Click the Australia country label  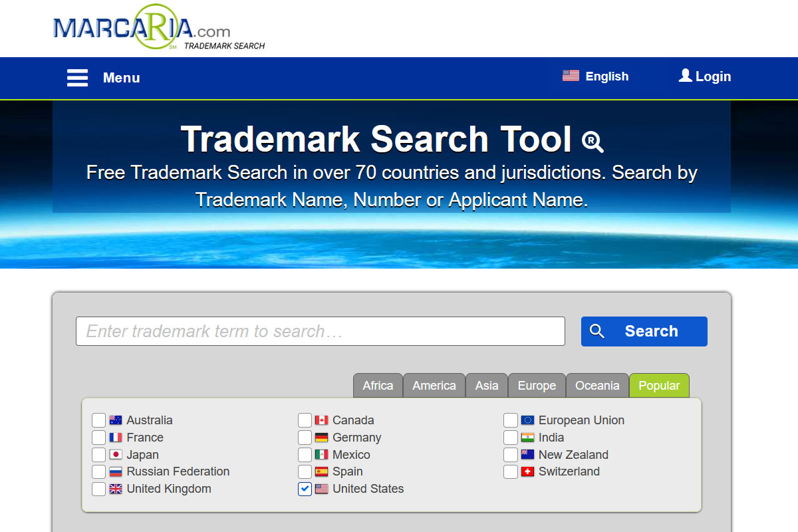point(150,420)
